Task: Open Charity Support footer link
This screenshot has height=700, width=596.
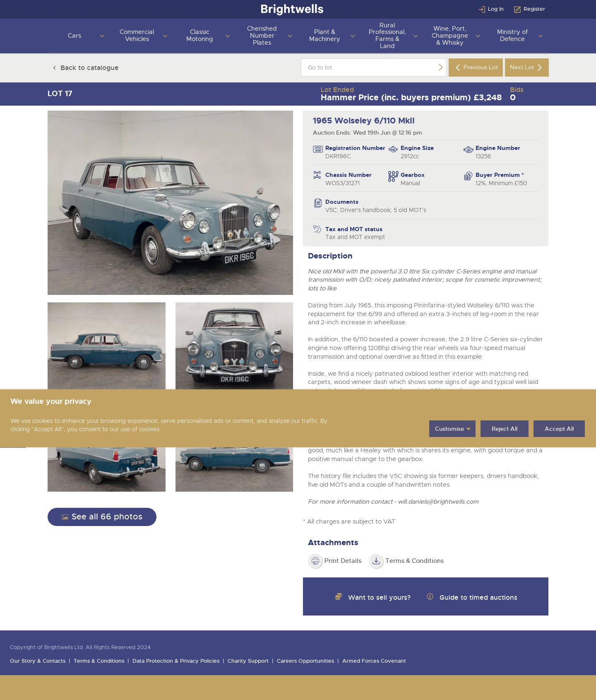Action: pyautogui.click(x=248, y=661)
